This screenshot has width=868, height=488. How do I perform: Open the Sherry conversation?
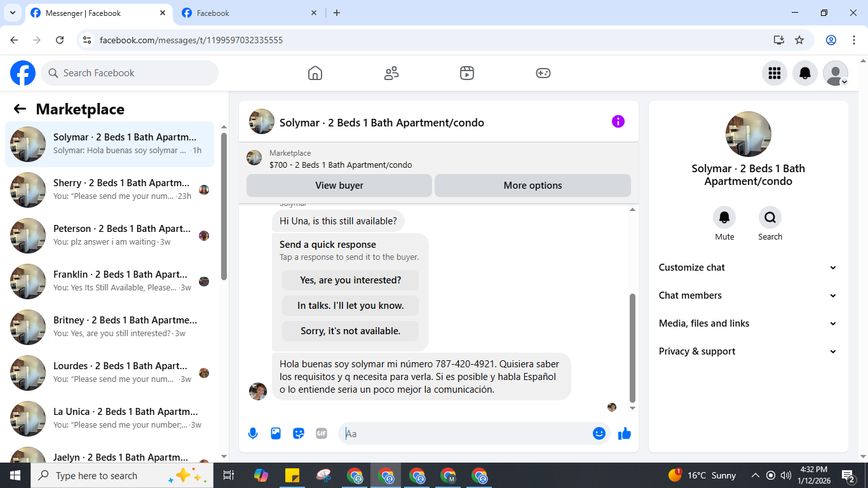[110, 190]
